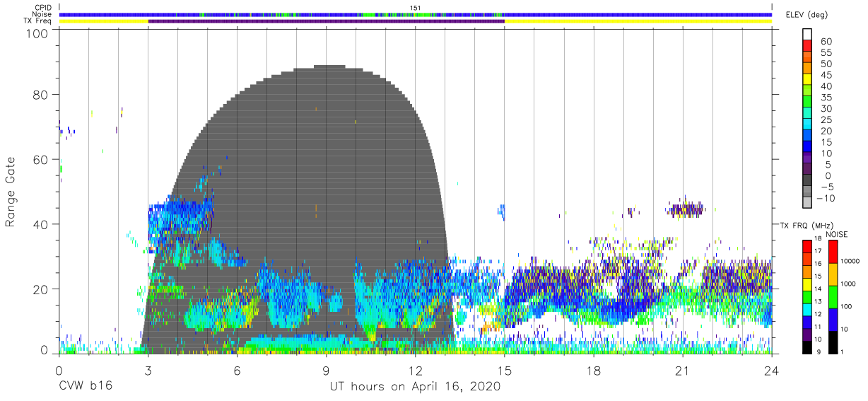Pick the red top swatch in TX FRQ legend
This screenshot has width=868, height=401.
(807, 246)
